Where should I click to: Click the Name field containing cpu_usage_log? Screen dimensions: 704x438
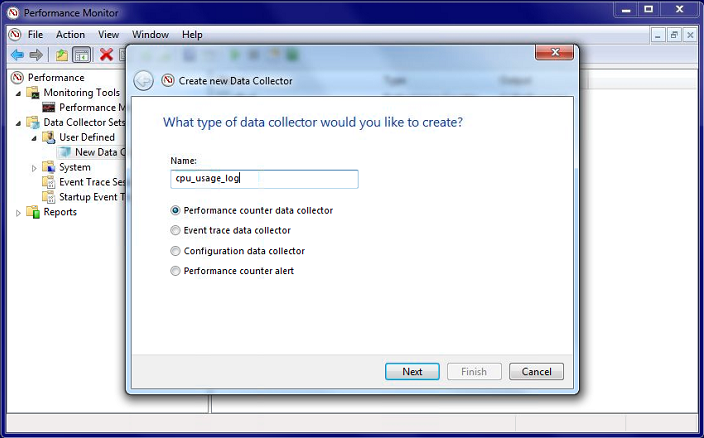(x=264, y=179)
